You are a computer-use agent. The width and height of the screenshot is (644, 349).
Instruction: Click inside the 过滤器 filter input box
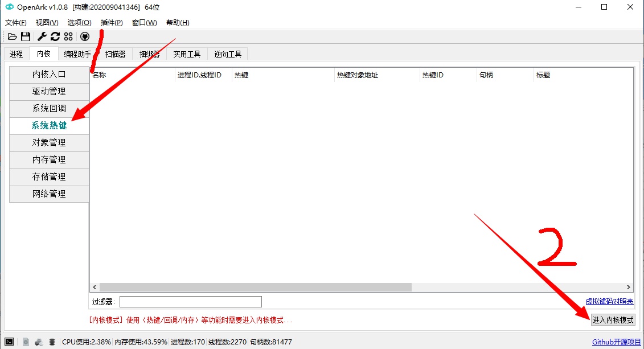[x=191, y=301]
